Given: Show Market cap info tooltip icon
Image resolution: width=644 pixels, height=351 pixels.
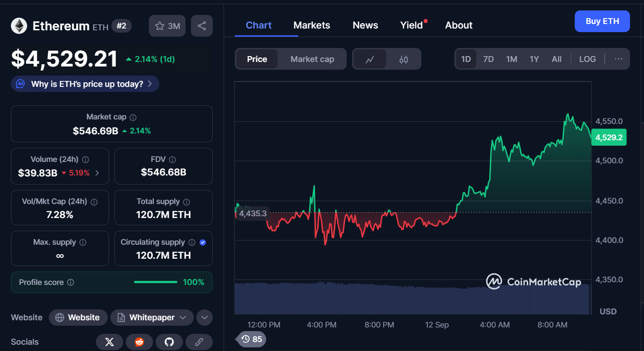Looking at the screenshot, I should point(133,117).
